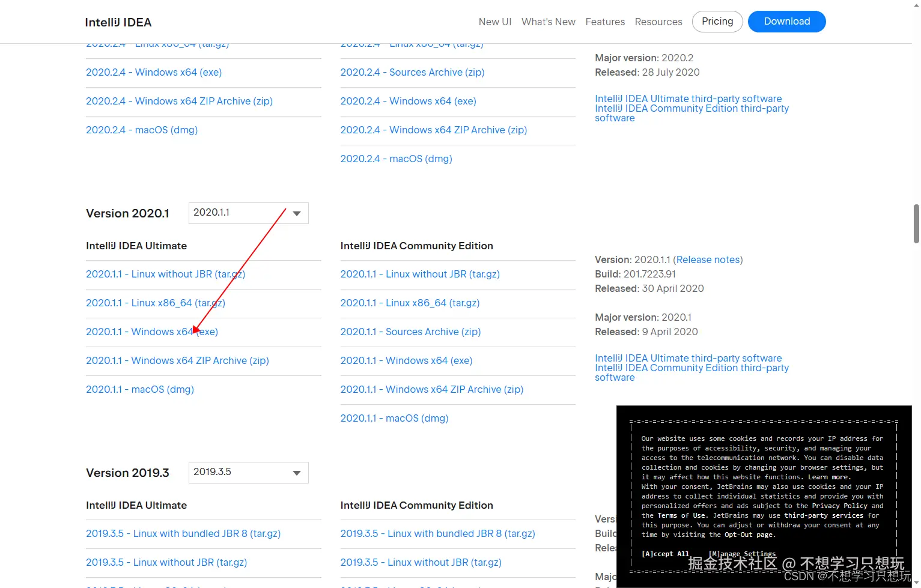Download Community 2020.1.1 macOS (dmg)
This screenshot has height=588, width=921.
(395, 418)
